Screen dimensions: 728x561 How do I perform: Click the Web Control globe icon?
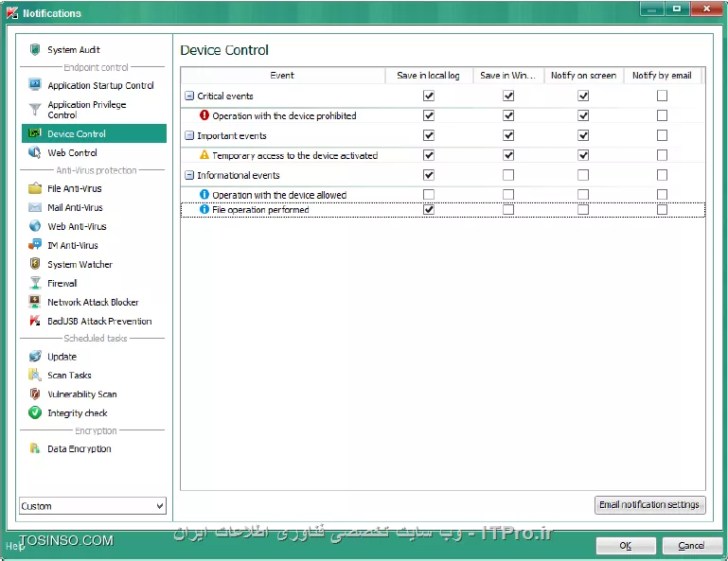pos(35,152)
